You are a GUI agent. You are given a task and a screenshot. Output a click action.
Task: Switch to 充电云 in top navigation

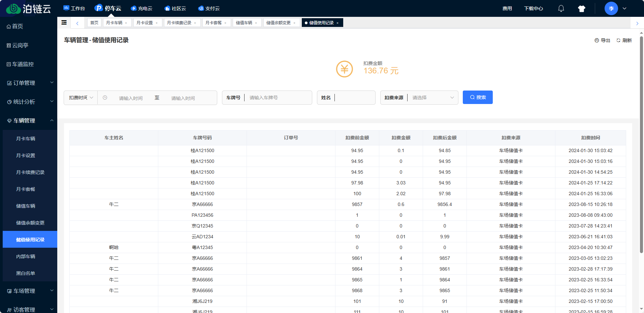pyautogui.click(x=141, y=8)
